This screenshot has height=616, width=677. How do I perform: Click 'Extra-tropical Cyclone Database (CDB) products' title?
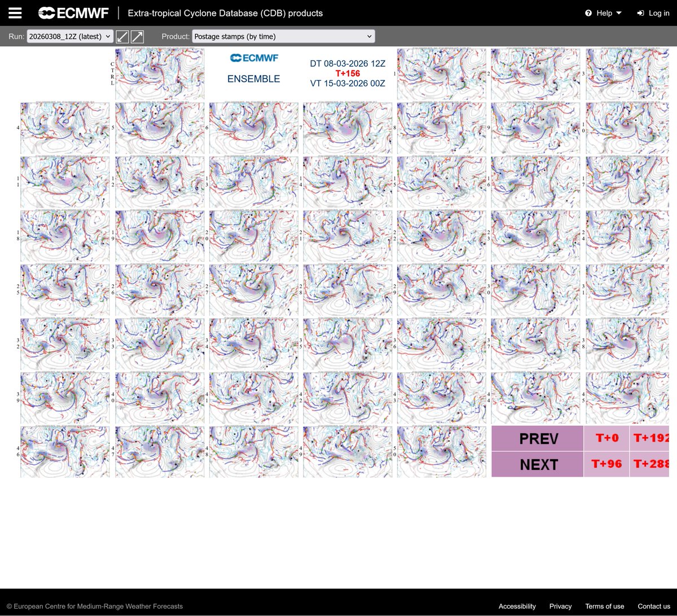coord(226,13)
